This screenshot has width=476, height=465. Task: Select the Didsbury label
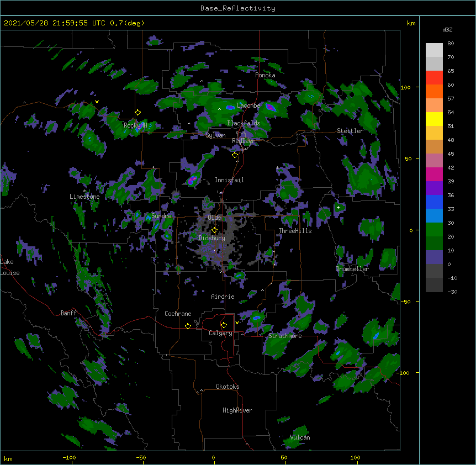(212, 238)
